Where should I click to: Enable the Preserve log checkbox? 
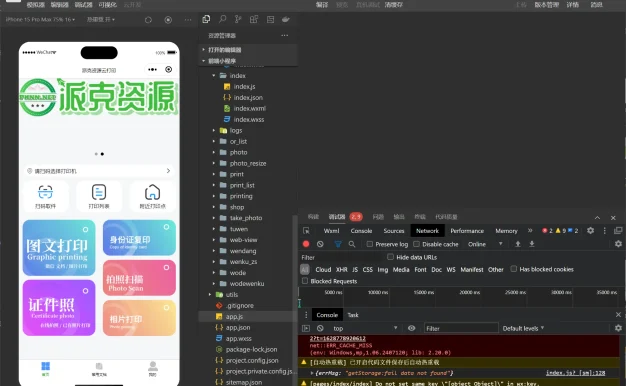[x=370, y=244]
